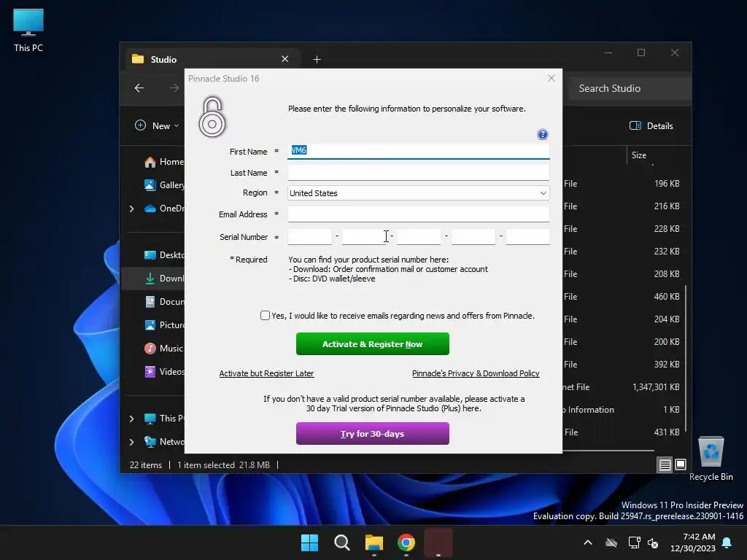Go forward in the Studio Explorer window

tap(174, 88)
